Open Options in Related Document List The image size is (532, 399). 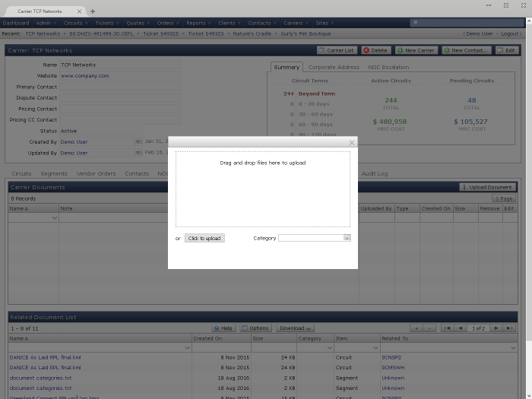click(255, 328)
